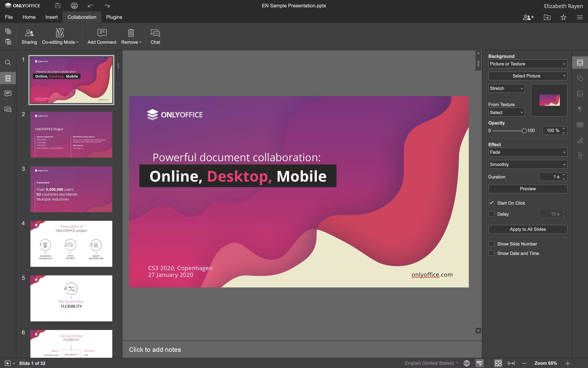Open the View settings hamburger menu
The width and height of the screenshot is (588, 368).
(580, 17)
